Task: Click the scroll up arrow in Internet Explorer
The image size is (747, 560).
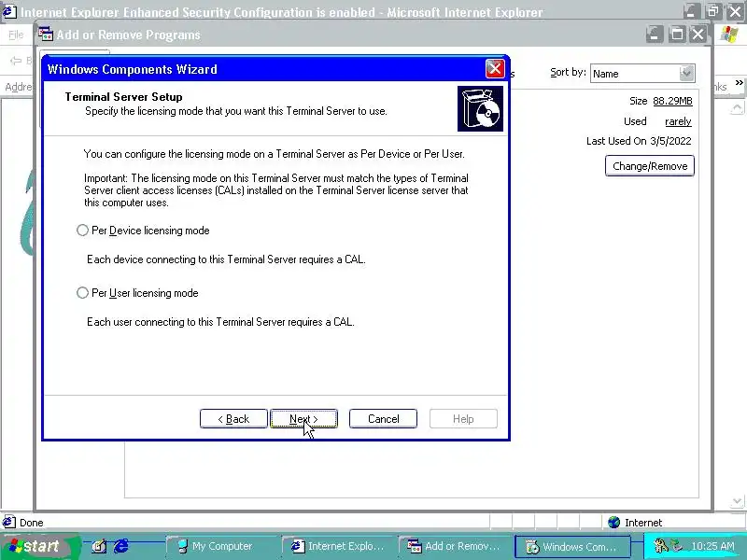Action: [737, 108]
